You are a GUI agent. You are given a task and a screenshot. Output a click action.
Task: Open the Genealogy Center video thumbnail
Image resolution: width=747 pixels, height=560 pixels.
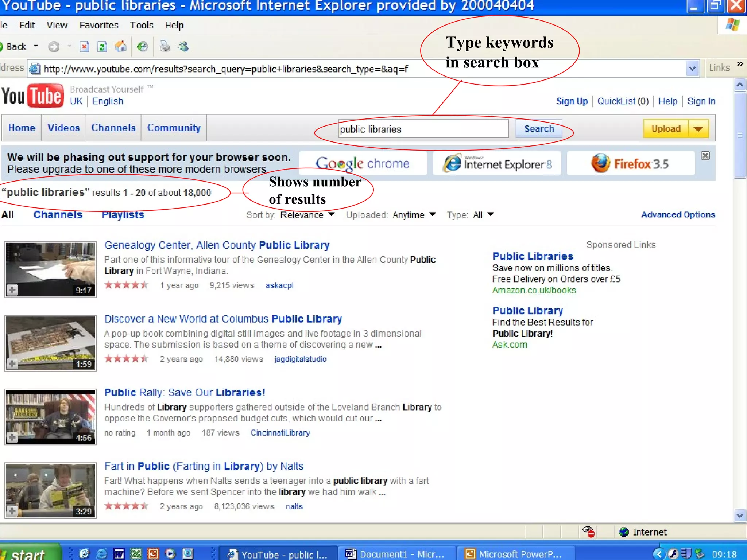click(x=51, y=269)
